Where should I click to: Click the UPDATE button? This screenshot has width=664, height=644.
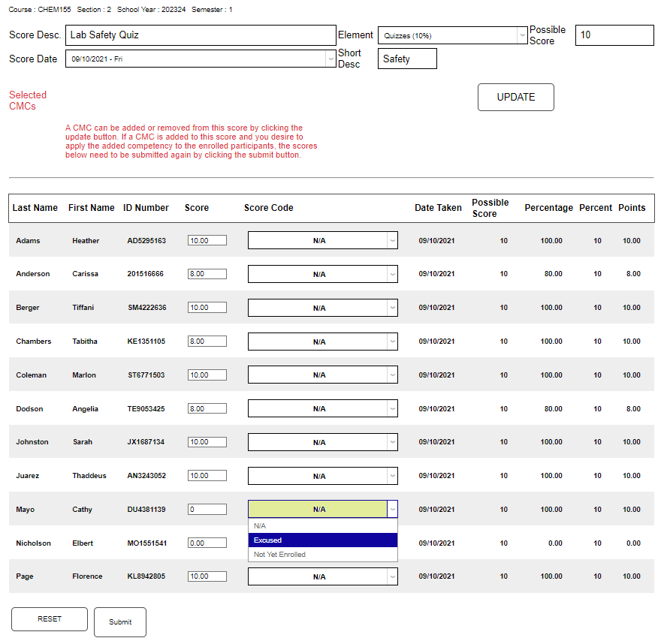tap(515, 97)
